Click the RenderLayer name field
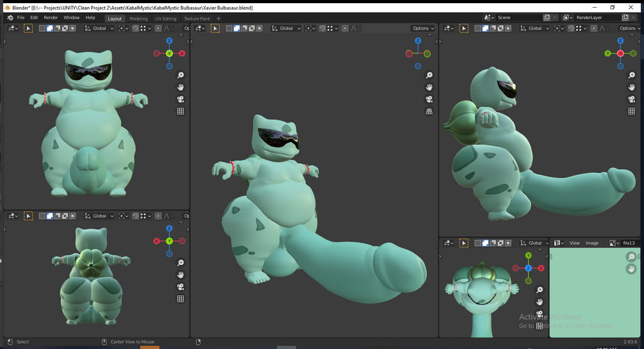This screenshot has width=644, height=349. coord(598,18)
